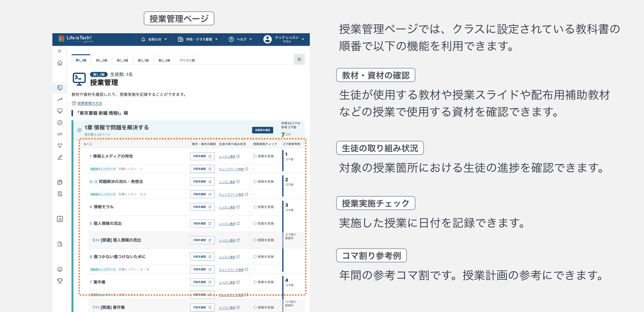Switch to the 高1_1組 class tab
Image resolution: width=644 pixels, height=312 pixels.
[81, 60]
